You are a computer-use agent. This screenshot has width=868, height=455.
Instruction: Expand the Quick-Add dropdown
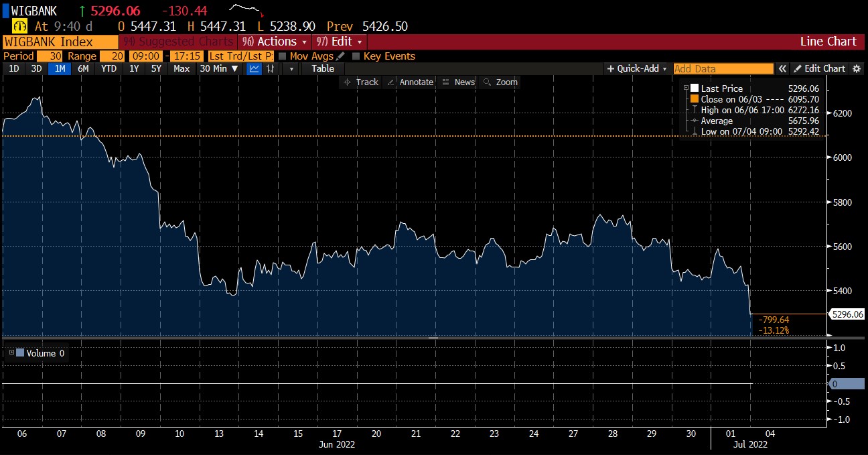coord(637,68)
